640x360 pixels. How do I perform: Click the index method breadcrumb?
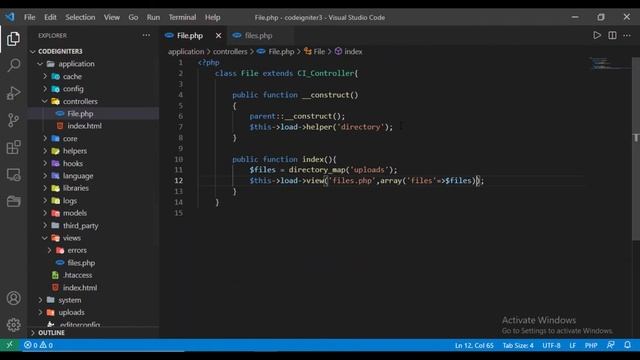click(x=349, y=51)
